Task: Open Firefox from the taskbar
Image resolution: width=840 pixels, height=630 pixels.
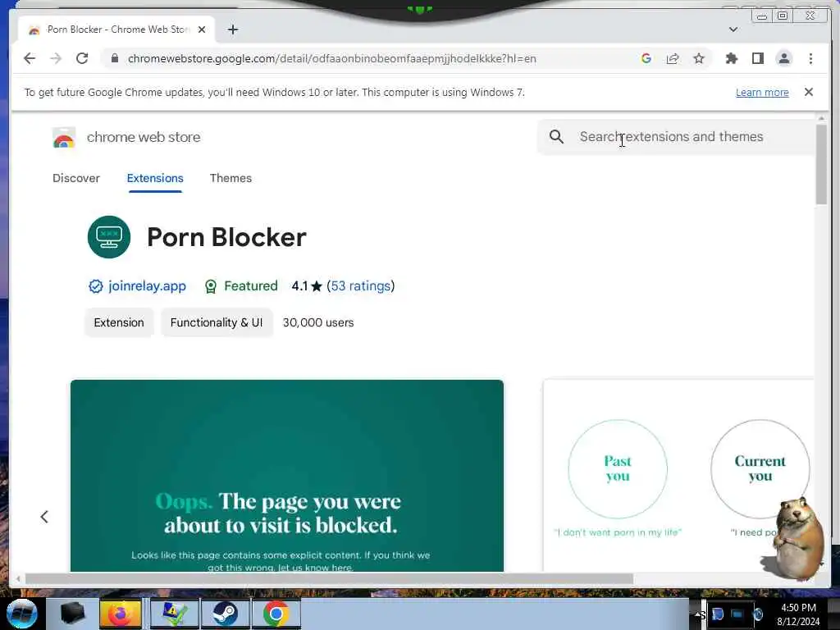Action: tap(121, 614)
